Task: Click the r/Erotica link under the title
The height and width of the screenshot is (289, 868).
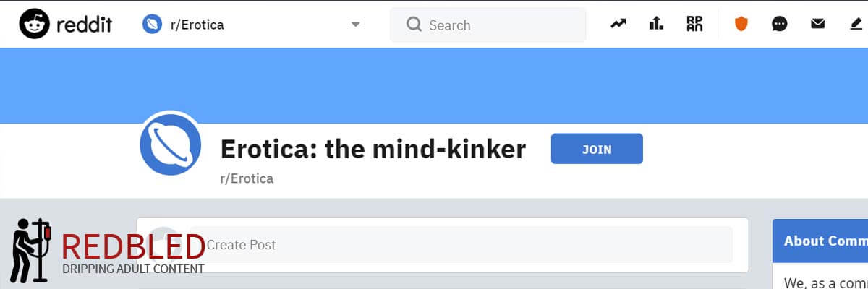Action: [x=247, y=178]
